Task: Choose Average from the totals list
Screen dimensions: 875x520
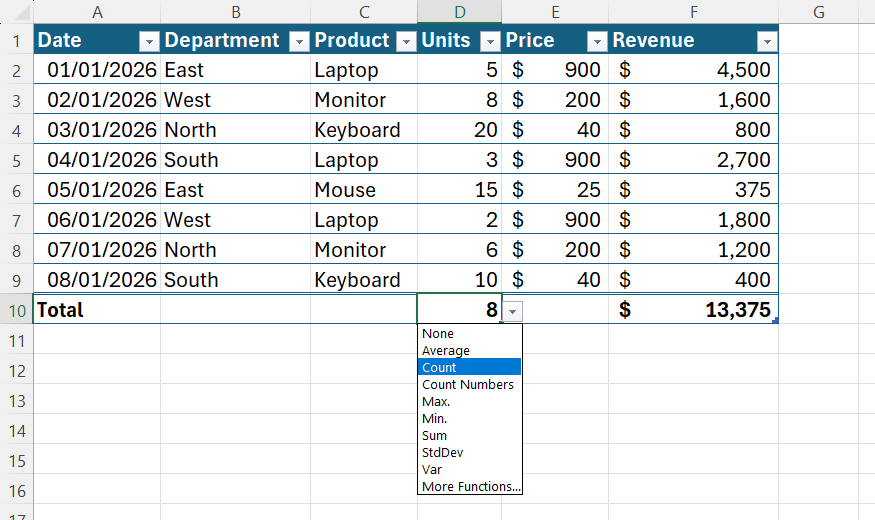Action: pyautogui.click(x=469, y=350)
